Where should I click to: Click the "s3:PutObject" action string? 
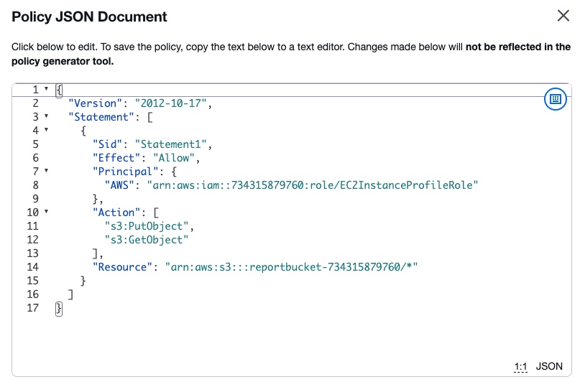(x=147, y=226)
